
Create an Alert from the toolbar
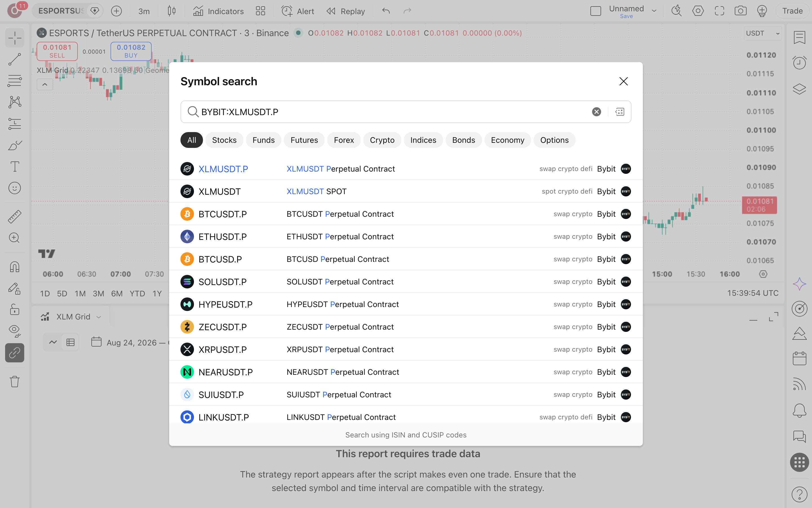pos(298,11)
